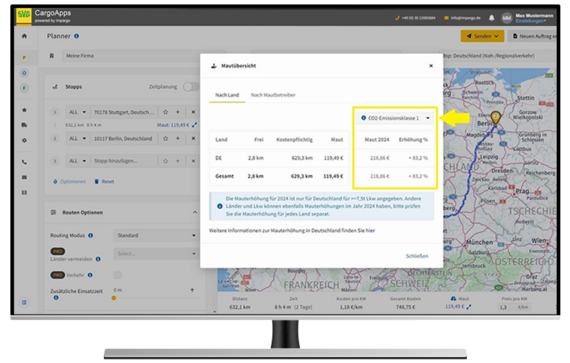
Task: Open CO2-Emissionsklasse 1 dropdown
Action: (395, 118)
